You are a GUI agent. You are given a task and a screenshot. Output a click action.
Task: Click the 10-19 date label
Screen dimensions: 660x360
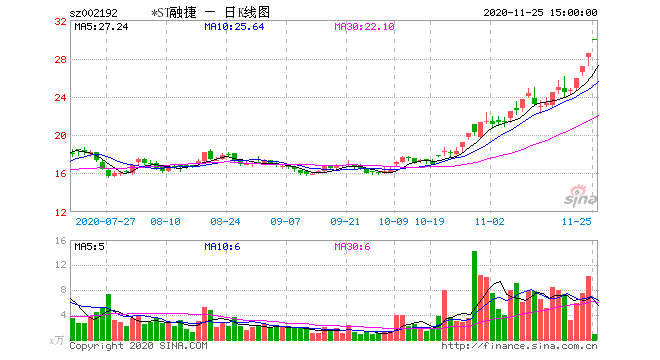pyautogui.click(x=430, y=221)
